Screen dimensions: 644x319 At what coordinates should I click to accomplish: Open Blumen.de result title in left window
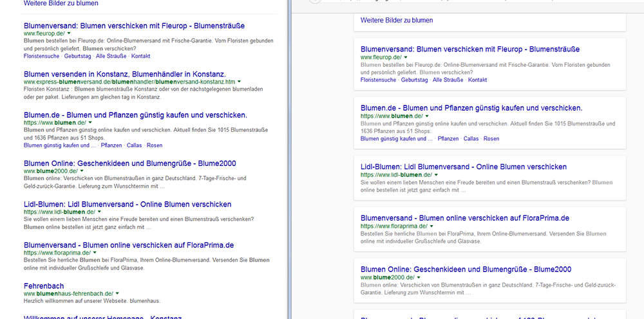point(135,115)
